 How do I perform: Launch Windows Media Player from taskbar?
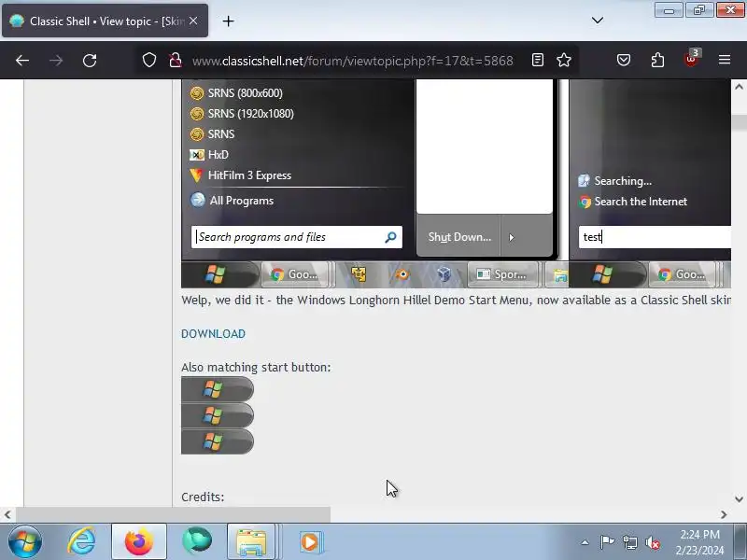tap(310, 542)
